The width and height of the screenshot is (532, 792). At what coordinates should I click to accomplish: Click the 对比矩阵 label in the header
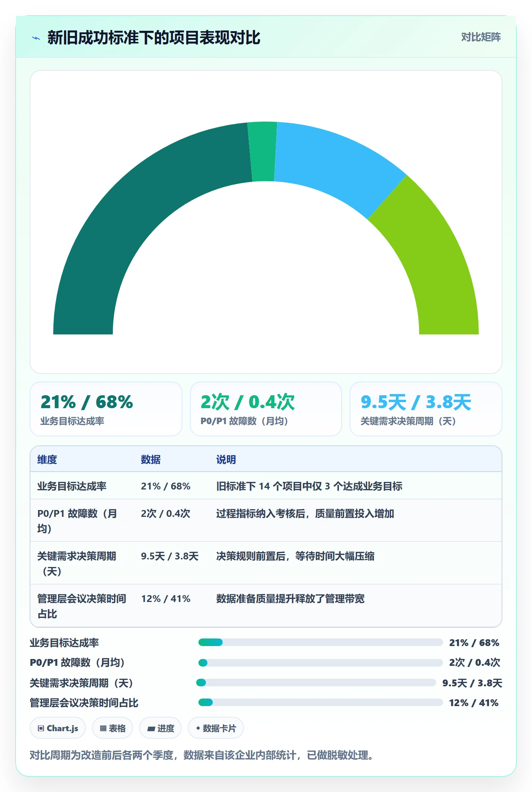coord(481,37)
